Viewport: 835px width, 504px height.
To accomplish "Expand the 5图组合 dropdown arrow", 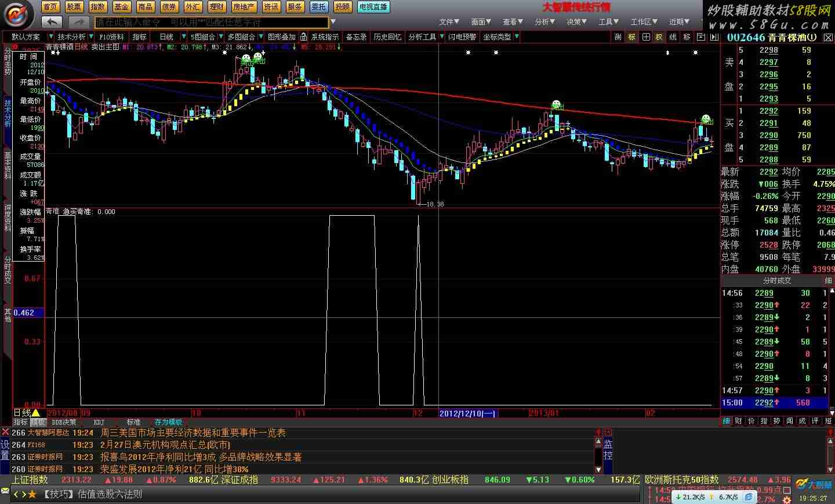I will (220, 37).
